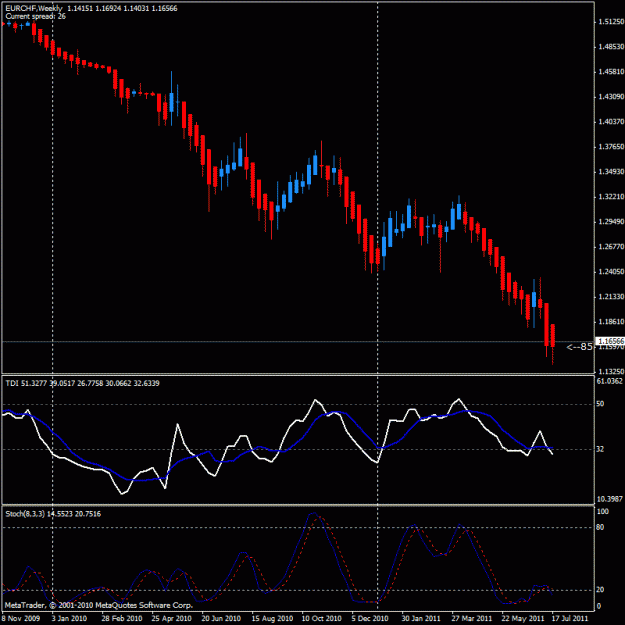Viewport: 625px width, 625px height.
Task: Click the TDI indicator values label
Action: [x=82, y=383]
